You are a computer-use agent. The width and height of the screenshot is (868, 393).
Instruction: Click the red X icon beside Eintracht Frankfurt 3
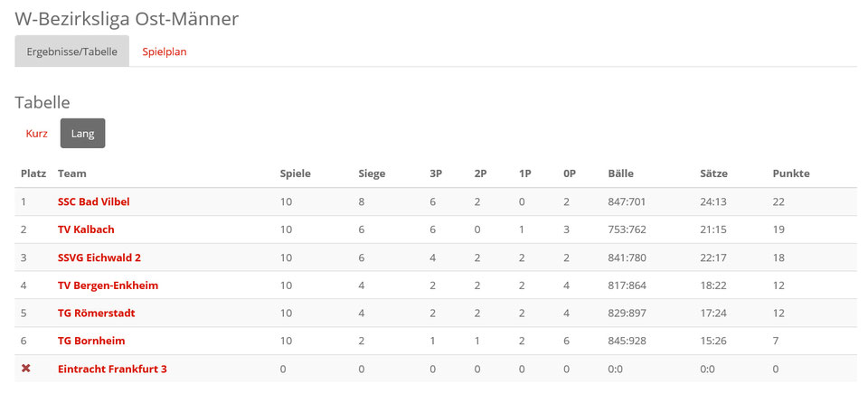click(x=25, y=368)
